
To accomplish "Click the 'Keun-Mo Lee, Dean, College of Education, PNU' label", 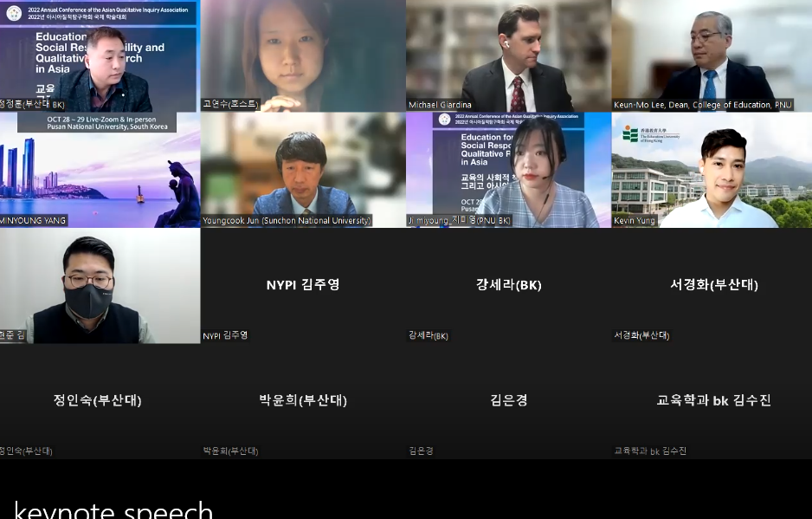I will click(x=702, y=105).
